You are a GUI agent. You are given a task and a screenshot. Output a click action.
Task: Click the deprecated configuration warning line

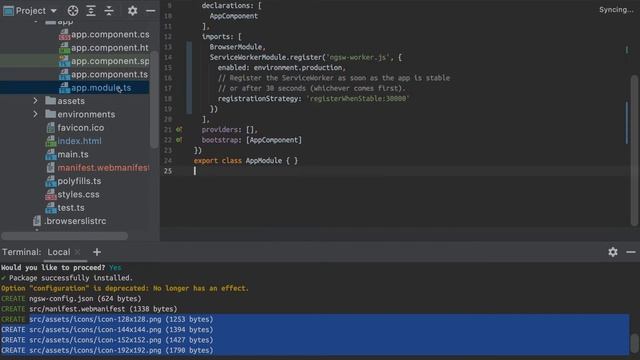(125, 289)
